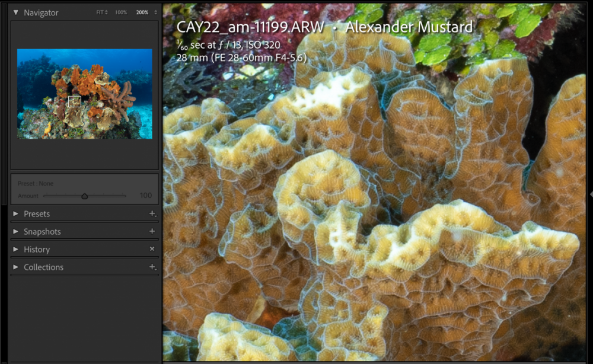This screenshot has width=593, height=364.
Task: Open FIT zoom options arrows
Action: click(x=106, y=12)
